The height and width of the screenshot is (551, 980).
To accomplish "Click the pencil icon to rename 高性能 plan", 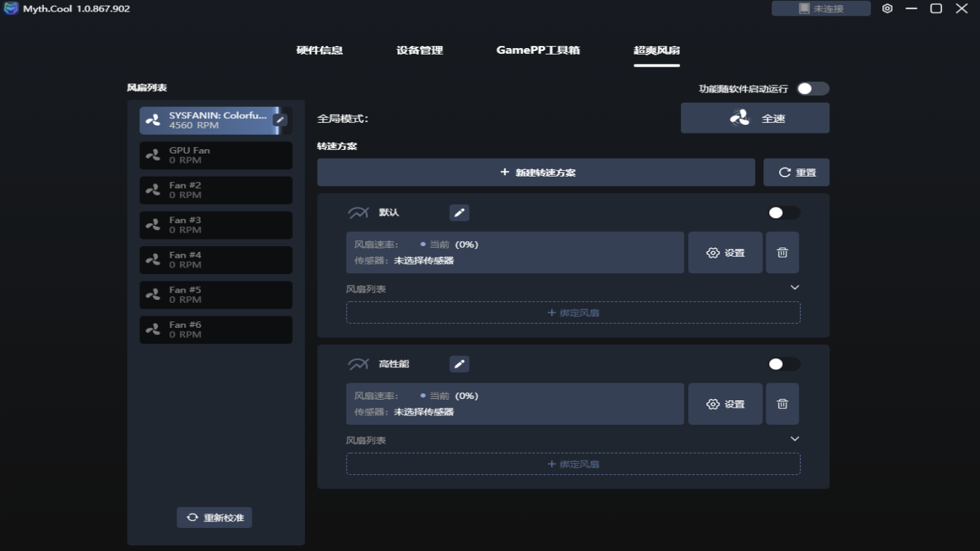I will pos(459,364).
